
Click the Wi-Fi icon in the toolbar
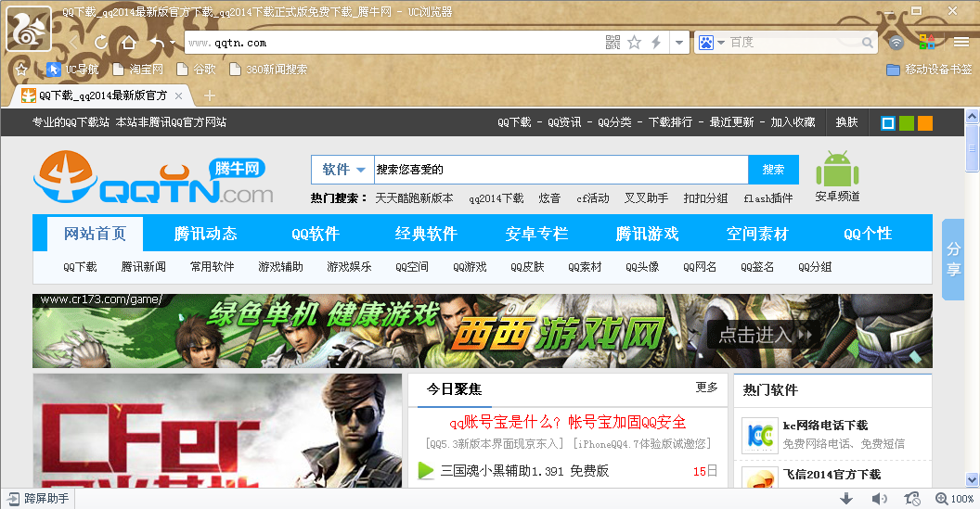tap(896, 43)
